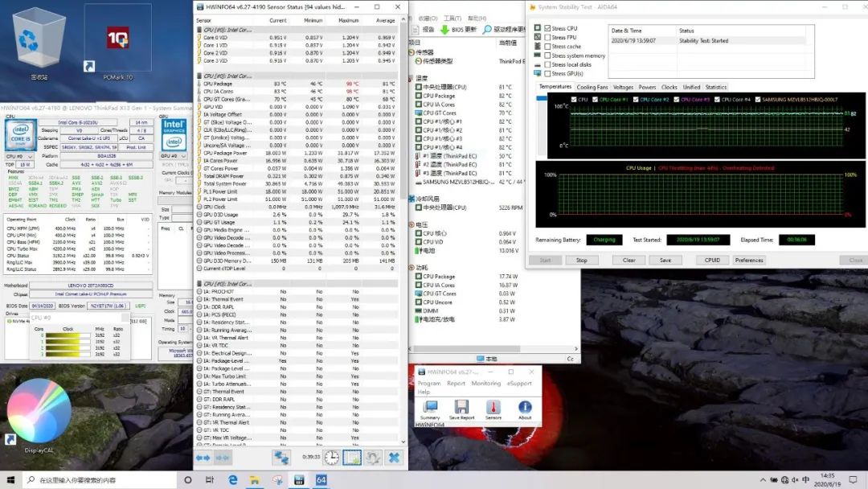Click the Intel Graphics logo in System Summary

(x=174, y=134)
